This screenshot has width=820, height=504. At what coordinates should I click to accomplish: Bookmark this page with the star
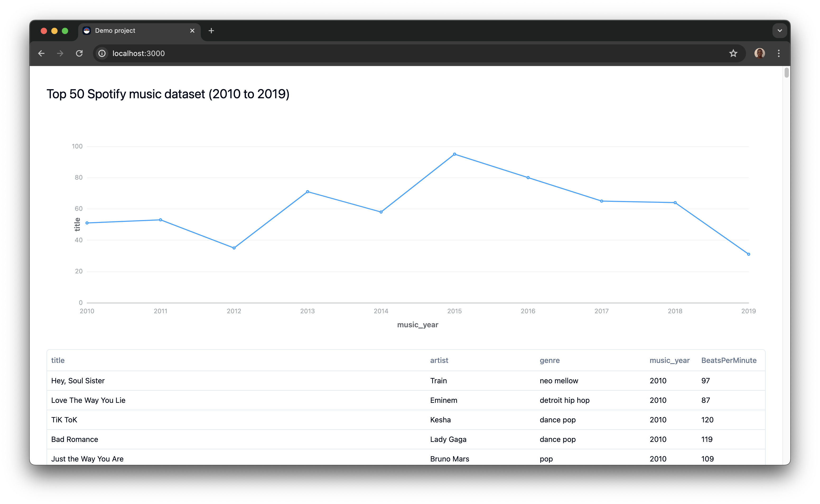pos(733,53)
